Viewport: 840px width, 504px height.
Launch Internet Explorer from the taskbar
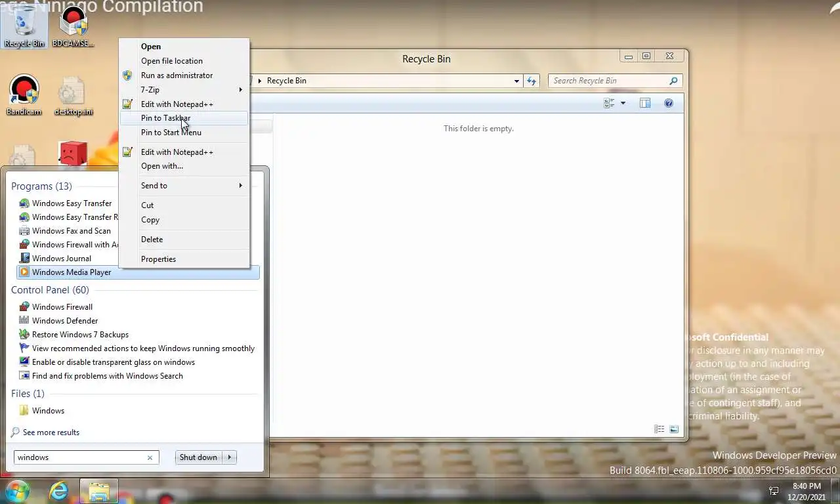click(x=59, y=491)
